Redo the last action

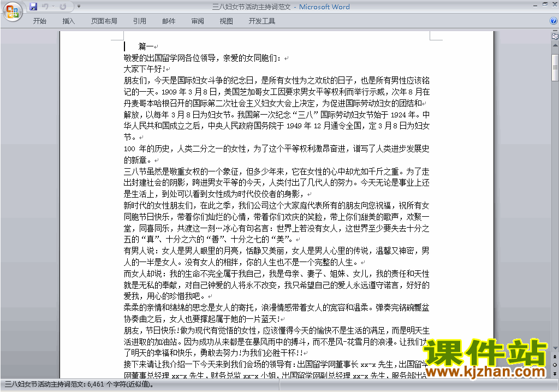pyautogui.click(x=63, y=7)
